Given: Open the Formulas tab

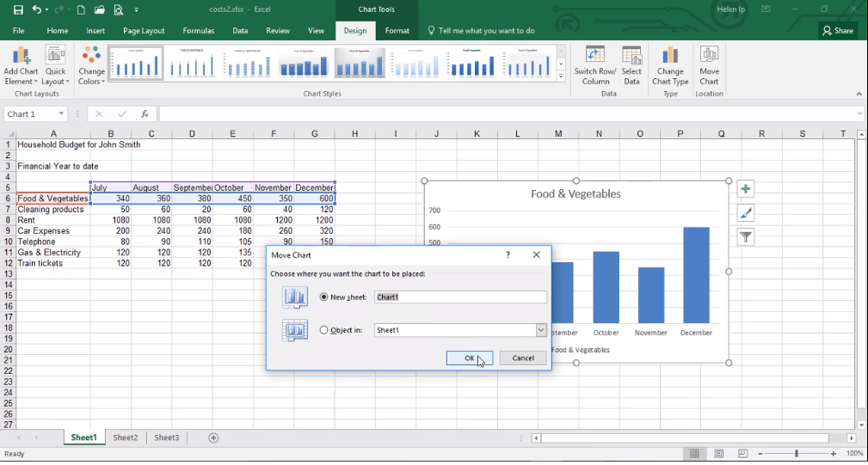Looking at the screenshot, I should tap(198, 31).
